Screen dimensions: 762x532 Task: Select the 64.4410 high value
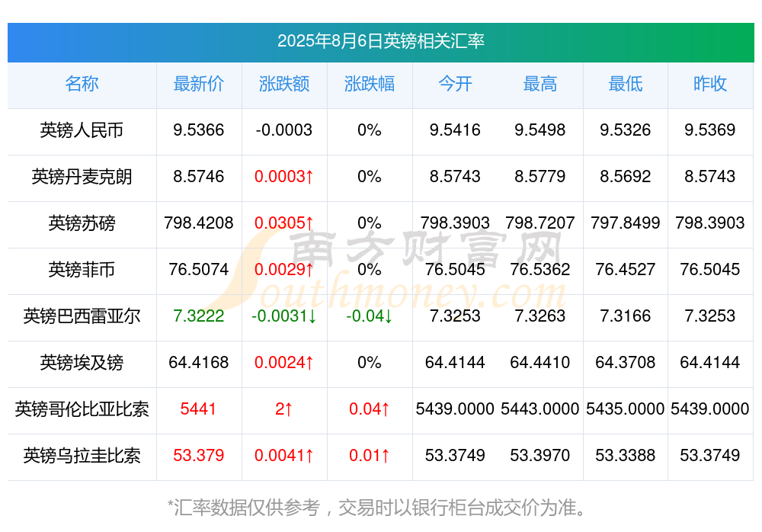(x=540, y=363)
